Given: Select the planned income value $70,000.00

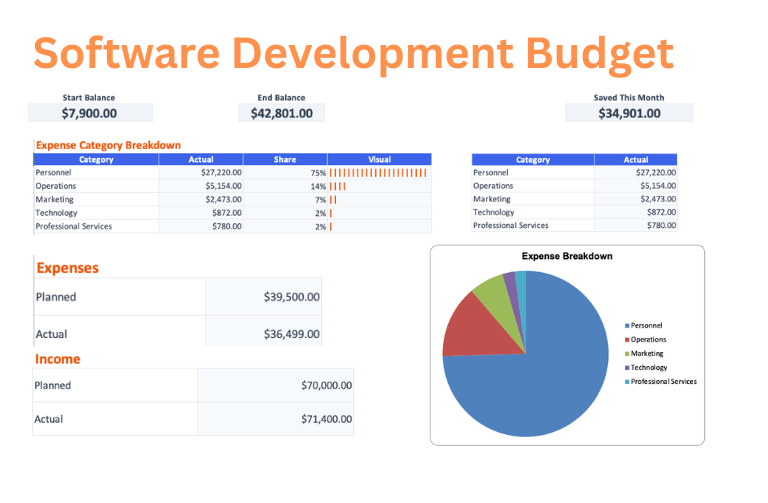Looking at the screenshot, I should coord(327,385).
